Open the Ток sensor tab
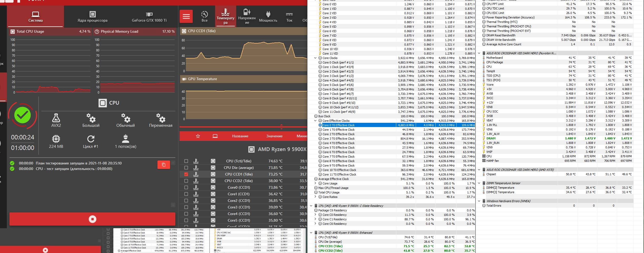644x253 pixels. click(x=289, y=16)
